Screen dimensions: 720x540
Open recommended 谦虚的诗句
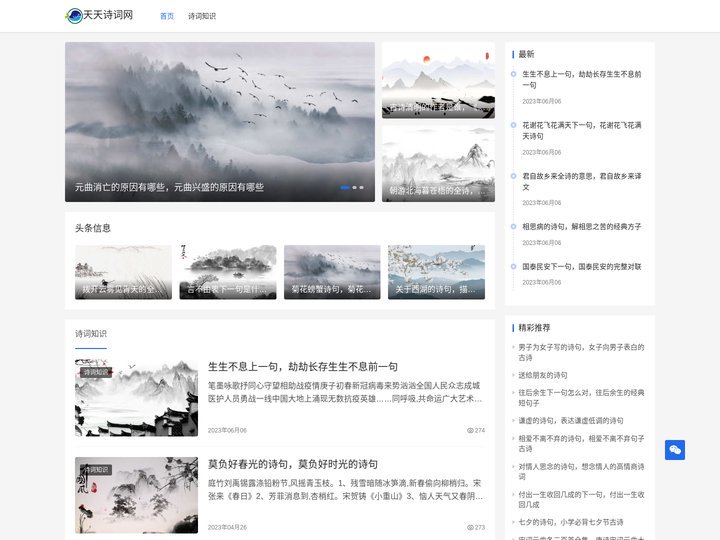(571, 421)
